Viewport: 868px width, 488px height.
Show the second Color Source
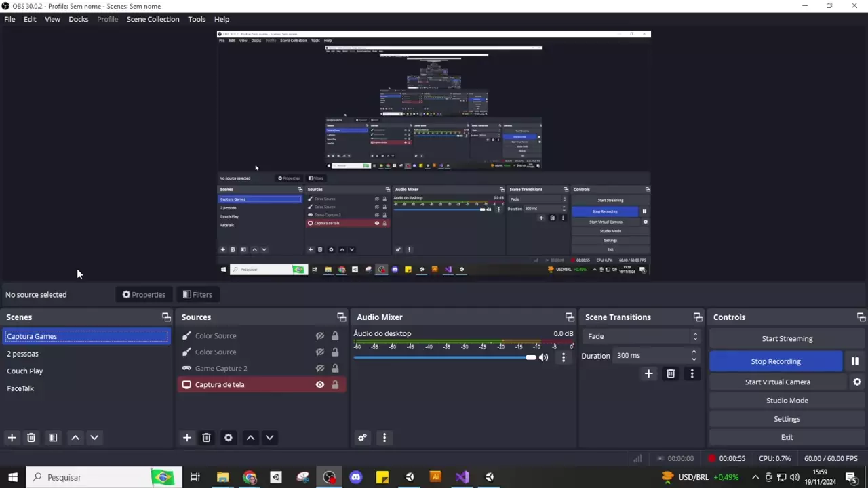(320, 352)
